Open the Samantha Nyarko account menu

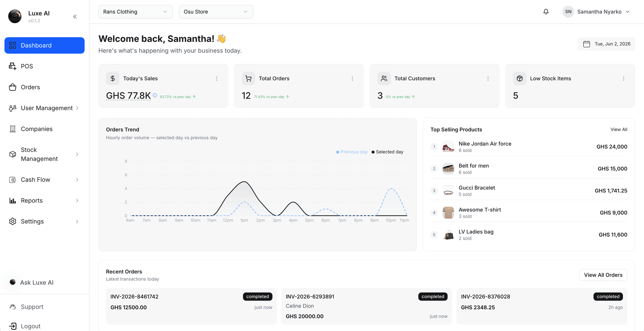(596, 12)
